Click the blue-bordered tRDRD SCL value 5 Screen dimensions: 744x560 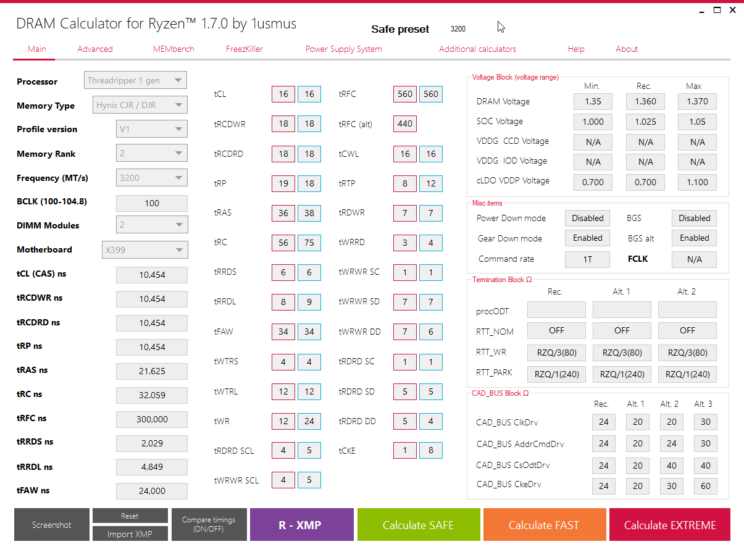[309, 451]
